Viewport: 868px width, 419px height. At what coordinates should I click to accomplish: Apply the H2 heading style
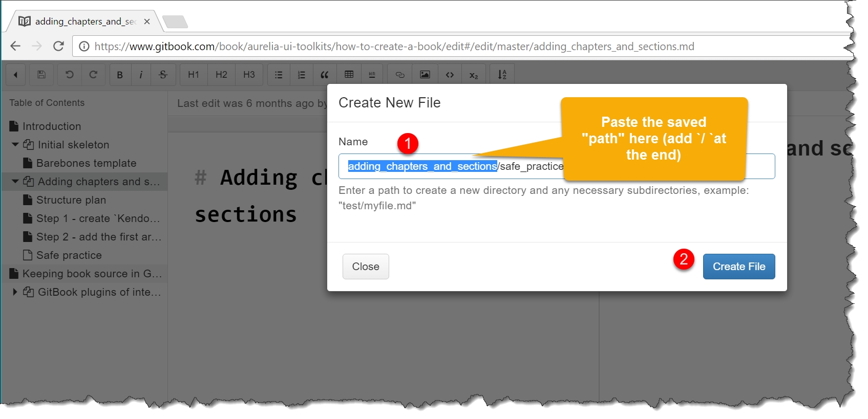click(221, 75)
